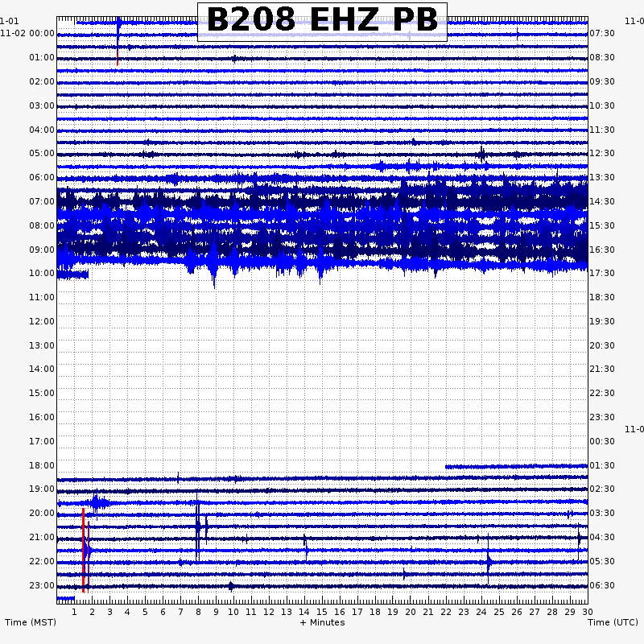Select the 20:30 UTC time label
The image size is (644, 644).
[x=602, y=345]
